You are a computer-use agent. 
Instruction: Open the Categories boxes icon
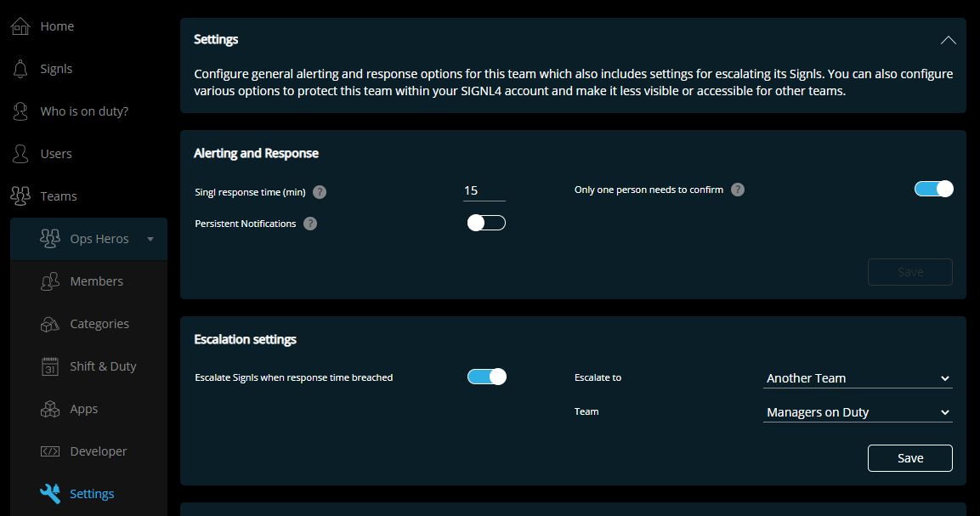[x=50, y=324]
